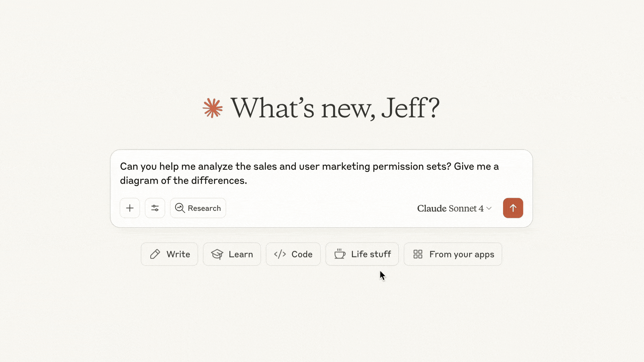Open the From your apps label
This screenshot has width=644, height=362.
[462, 254]
